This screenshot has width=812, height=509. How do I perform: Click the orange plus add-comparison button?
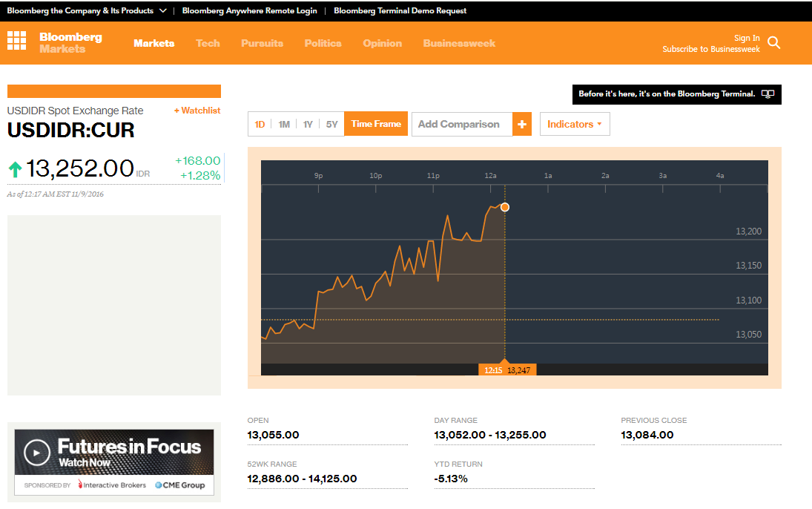pyautogui.click(x=522, y=125)
